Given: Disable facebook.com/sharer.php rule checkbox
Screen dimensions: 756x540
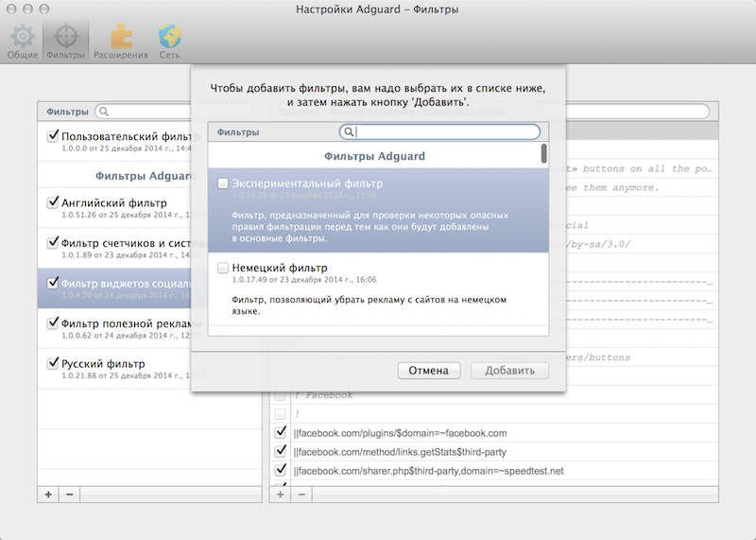Looking at the screenshot, I should click(280, 470).
